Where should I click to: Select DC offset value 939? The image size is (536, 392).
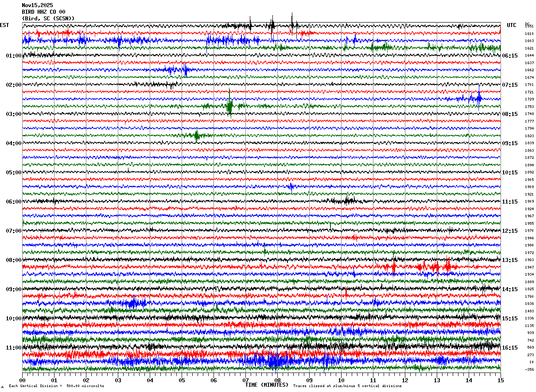[x=531, y=333]
